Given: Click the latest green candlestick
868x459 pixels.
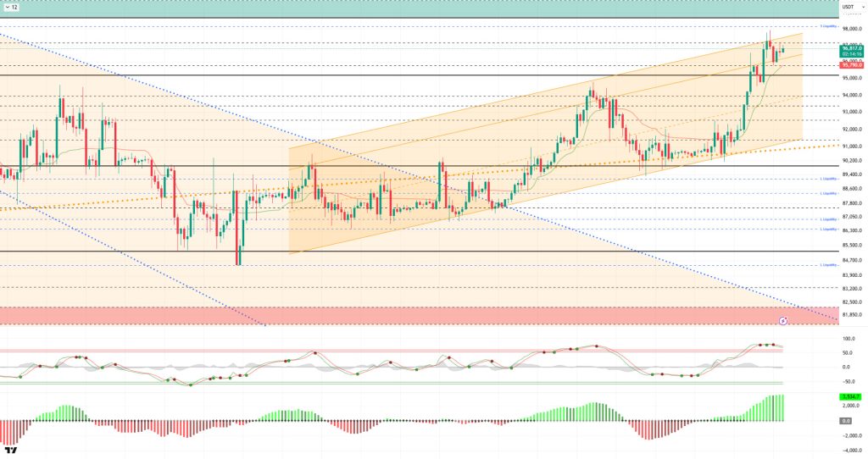Looking at the screenshot, I should (782, 51).
